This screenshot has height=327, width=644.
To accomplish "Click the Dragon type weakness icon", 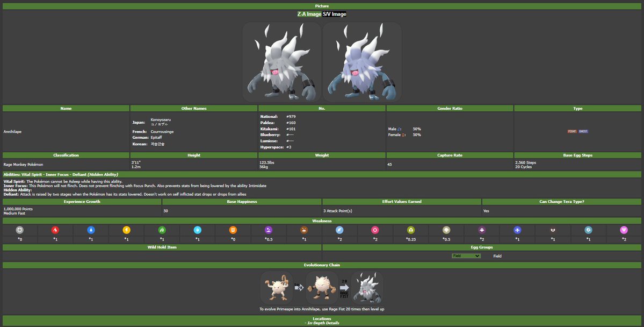I will click(517, 230).
